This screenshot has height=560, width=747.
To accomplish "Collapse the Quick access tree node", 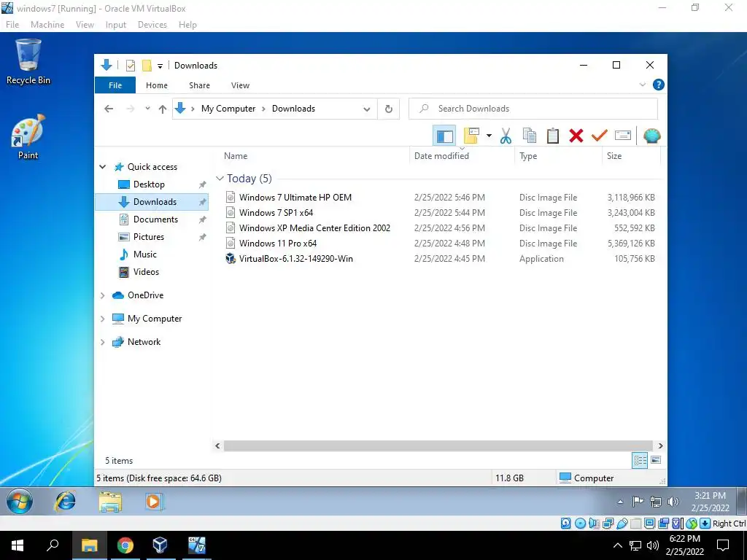I will [x=102, y=167].
